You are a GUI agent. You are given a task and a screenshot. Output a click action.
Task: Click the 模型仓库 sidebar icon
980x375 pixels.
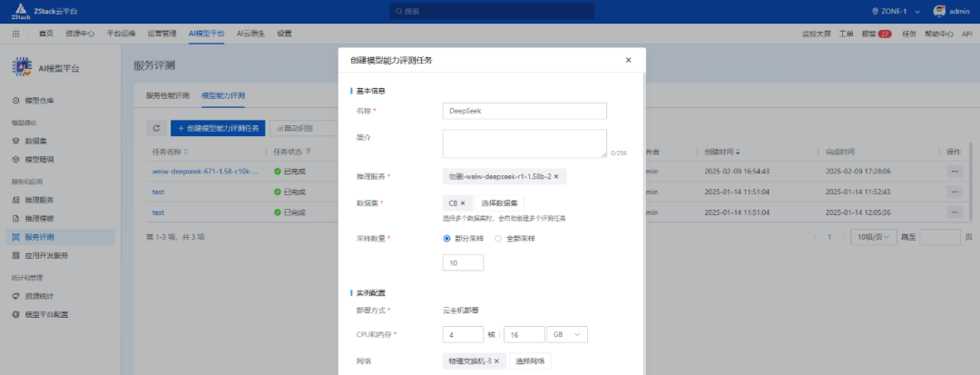16,100
